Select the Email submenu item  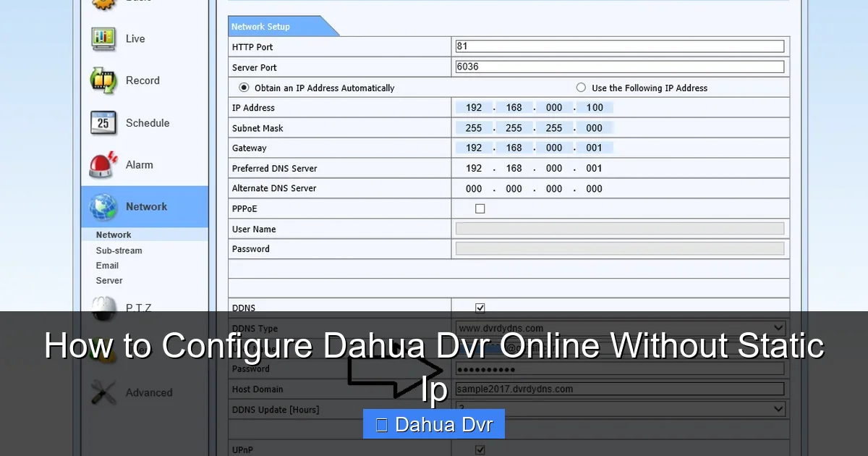106,266
